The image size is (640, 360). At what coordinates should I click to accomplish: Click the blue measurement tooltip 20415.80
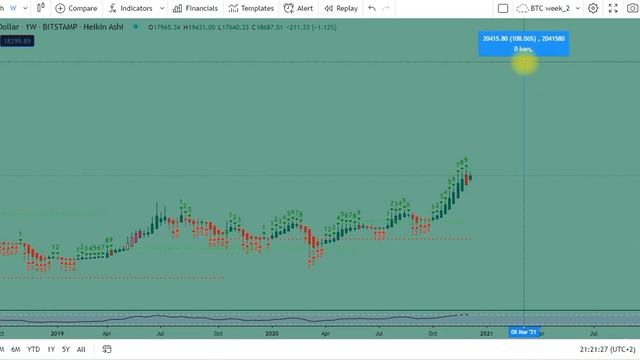pyautogui.click(x=524, y=44)
